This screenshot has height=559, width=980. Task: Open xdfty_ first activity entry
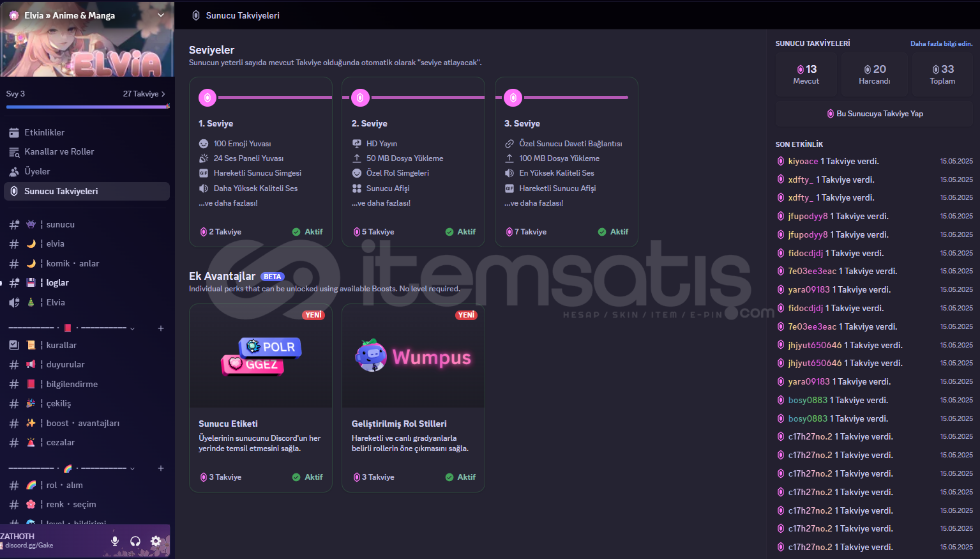[801, 180]
